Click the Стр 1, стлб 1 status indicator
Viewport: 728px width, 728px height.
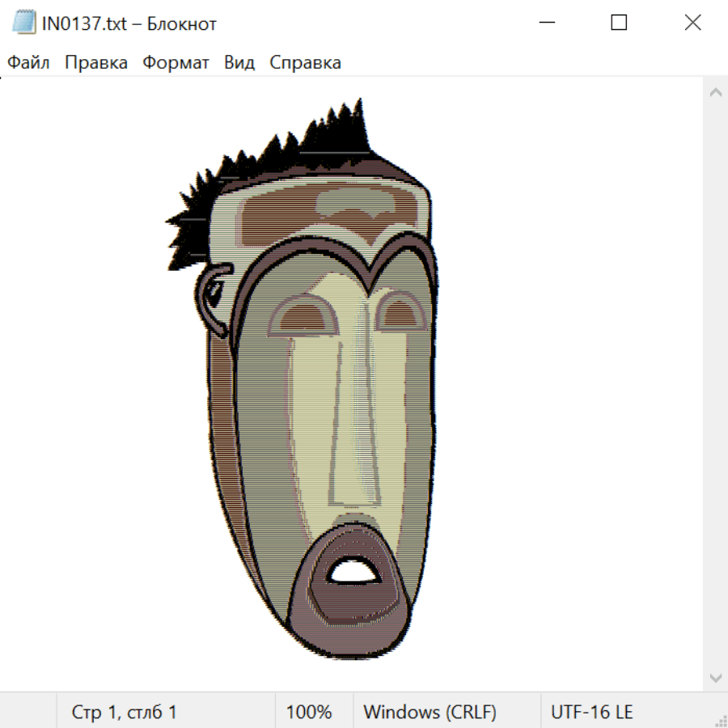point(124,713)
